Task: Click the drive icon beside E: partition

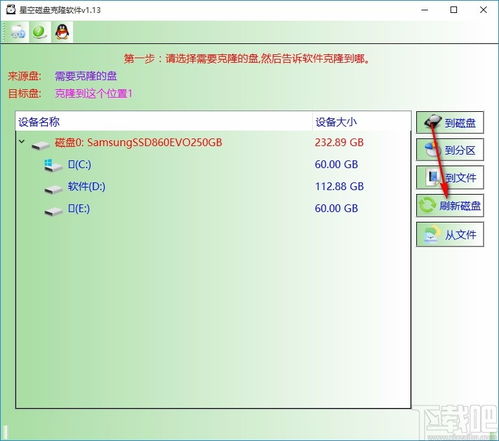Action: (53, 211)
